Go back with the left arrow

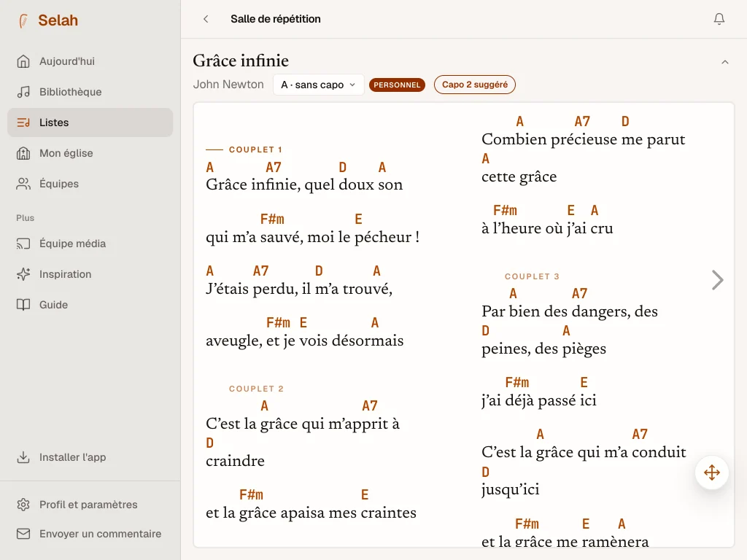(x=206, y=19)
